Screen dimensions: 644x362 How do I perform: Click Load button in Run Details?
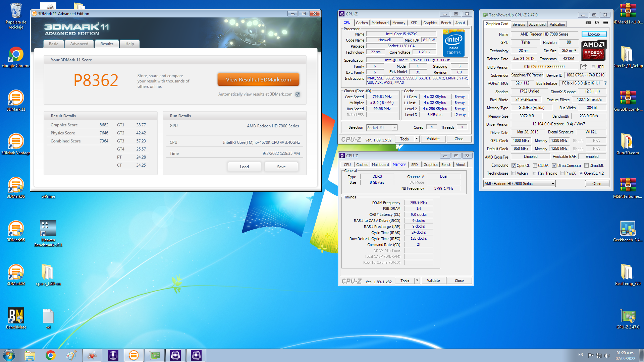click(244, 167)
